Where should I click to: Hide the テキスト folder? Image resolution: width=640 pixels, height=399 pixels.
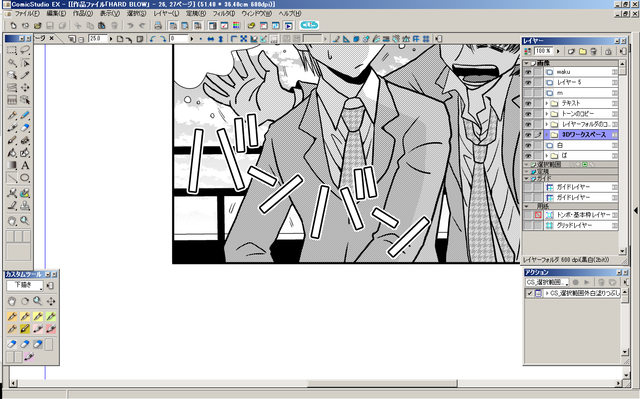click(x=528, y=104)
